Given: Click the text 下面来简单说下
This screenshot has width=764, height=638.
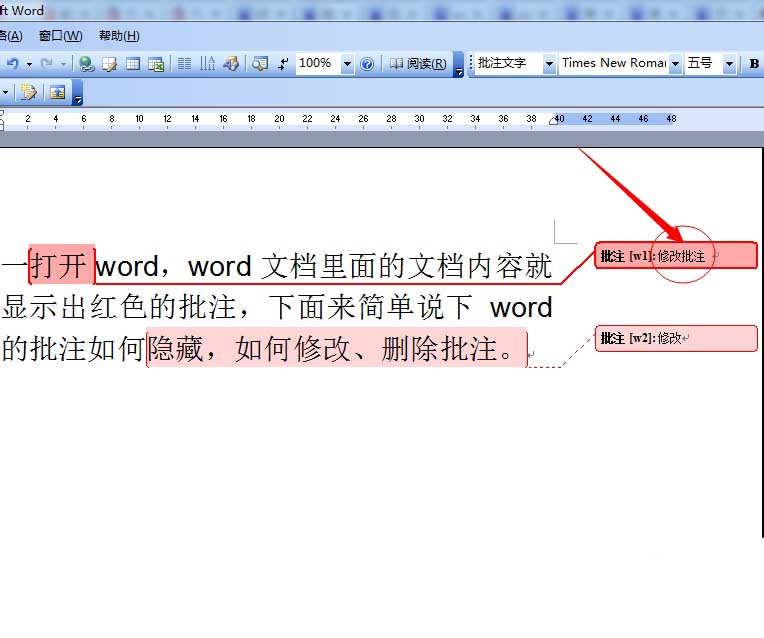Looking at the screenshot, I should [370, 307].
